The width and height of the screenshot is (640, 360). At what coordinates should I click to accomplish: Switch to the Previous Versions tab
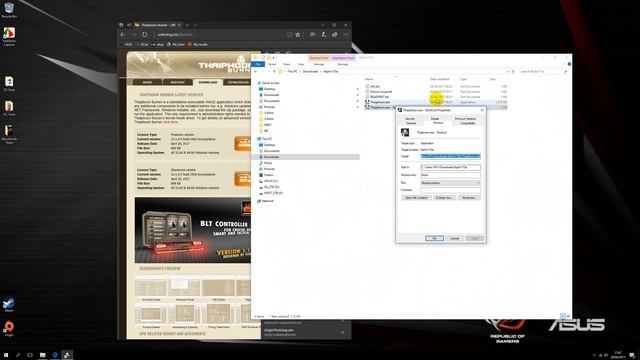click(x=465, y=118)
